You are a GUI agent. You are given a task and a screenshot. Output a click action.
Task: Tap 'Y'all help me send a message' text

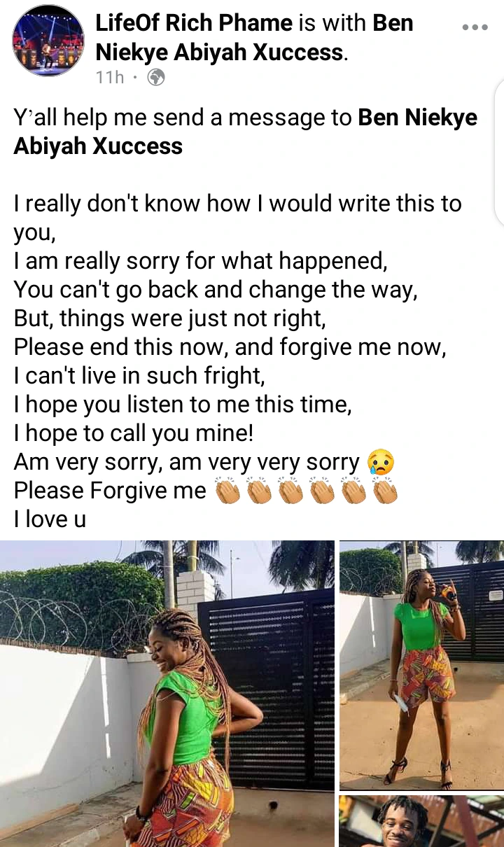[x=183, y=118]
